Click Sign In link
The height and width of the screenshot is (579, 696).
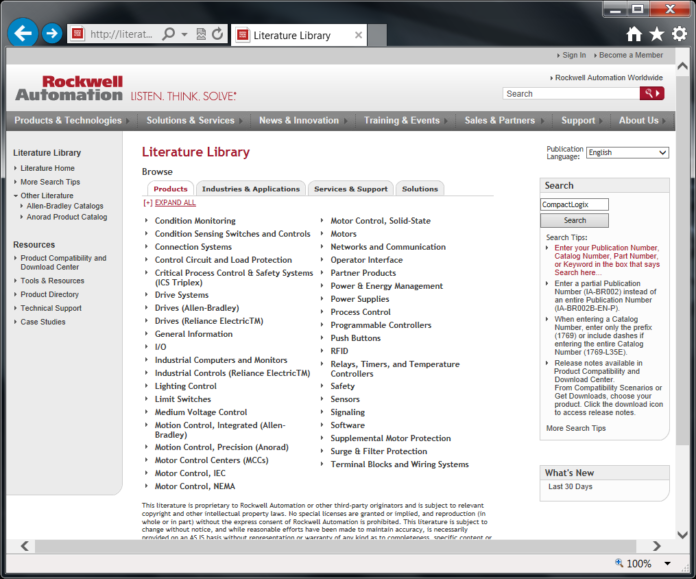point(574,55)
